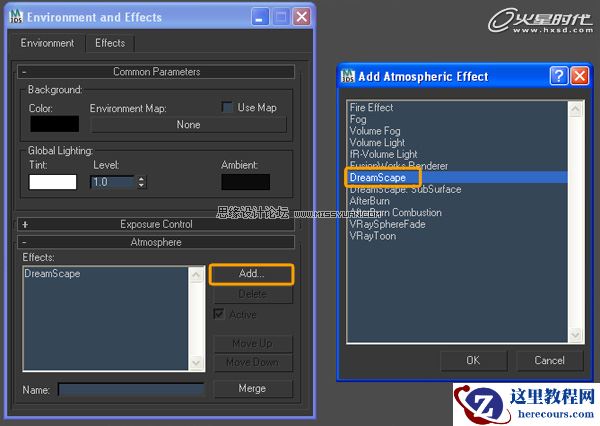Collapse the Common Parameters rollout

[156, 72]
